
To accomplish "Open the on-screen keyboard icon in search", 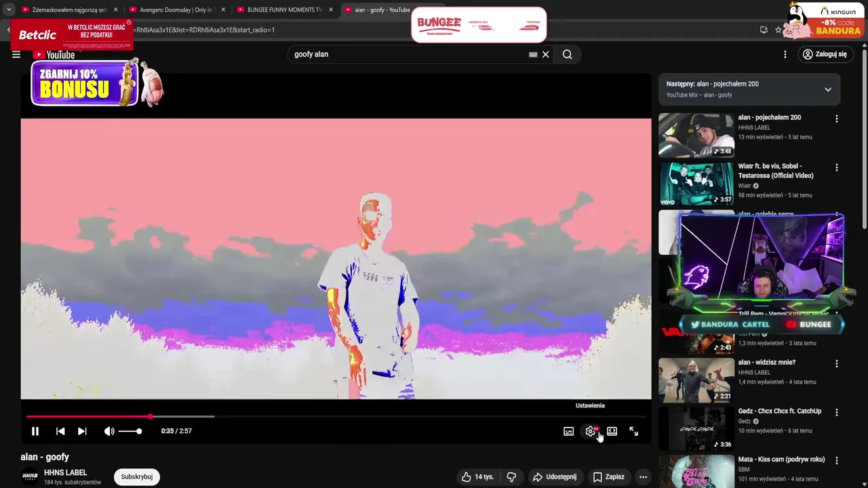I will pyautogui.click(x=533, y=54).
